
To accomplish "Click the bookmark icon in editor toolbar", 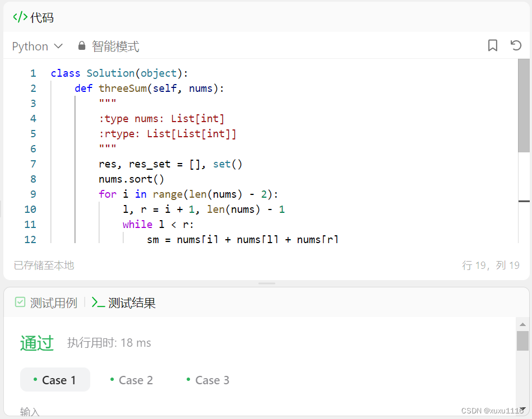I will coord(493,45).
